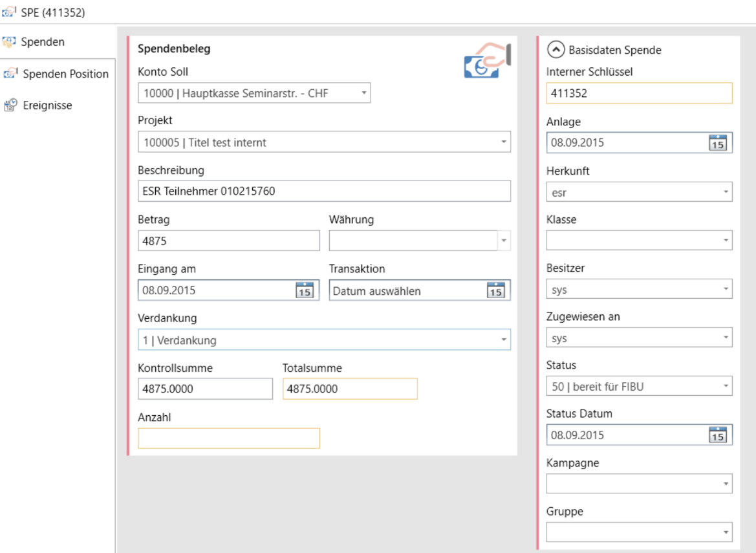Go to the Ereignisse tab
The image size is (756, 553).
point(47,105)
